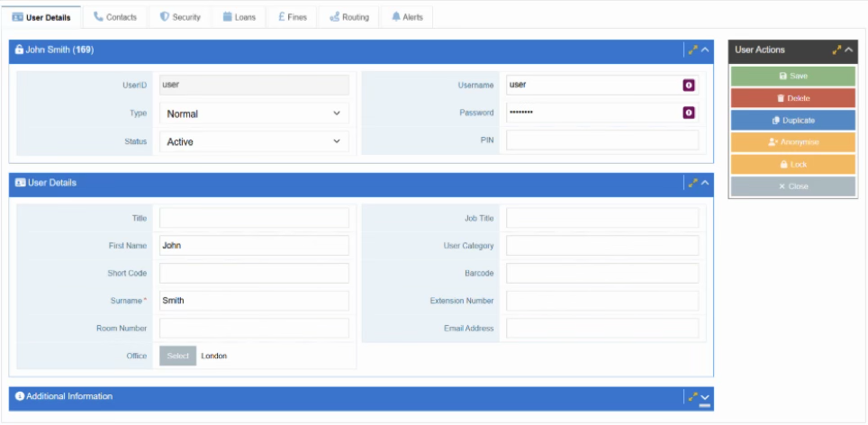Viewport: 868px width, 425px height.
Task: Open the Type dropdown showing Normal
Action: click(x=254, y=113)
